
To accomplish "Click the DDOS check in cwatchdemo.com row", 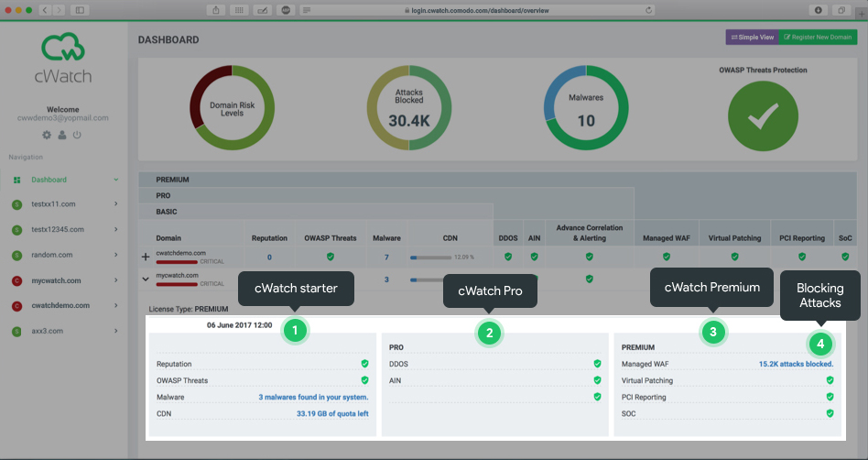I will tap(508, 257).
